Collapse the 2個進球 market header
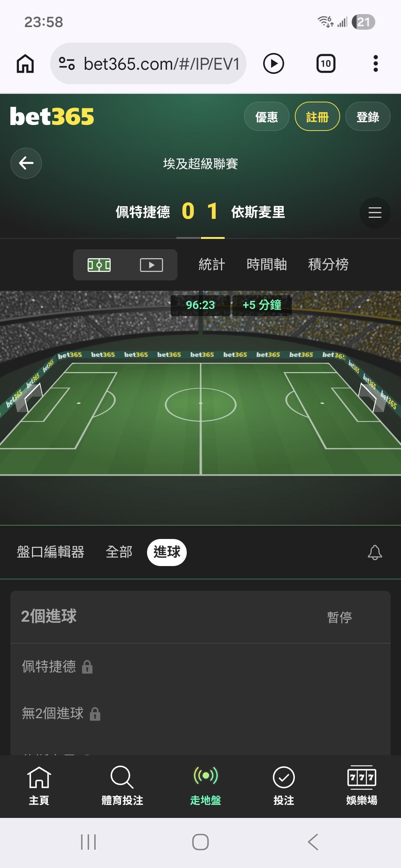 [x=200, y=617]
